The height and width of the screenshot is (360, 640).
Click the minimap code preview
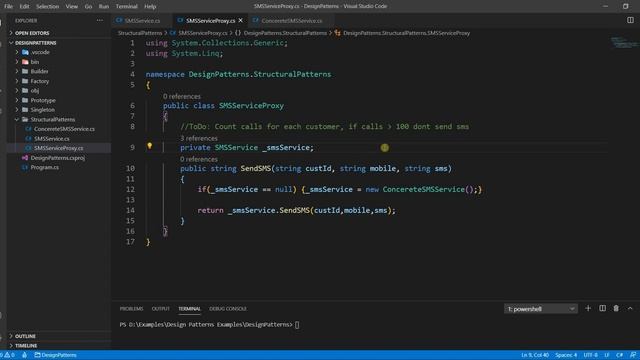click(x=624, y=42)
